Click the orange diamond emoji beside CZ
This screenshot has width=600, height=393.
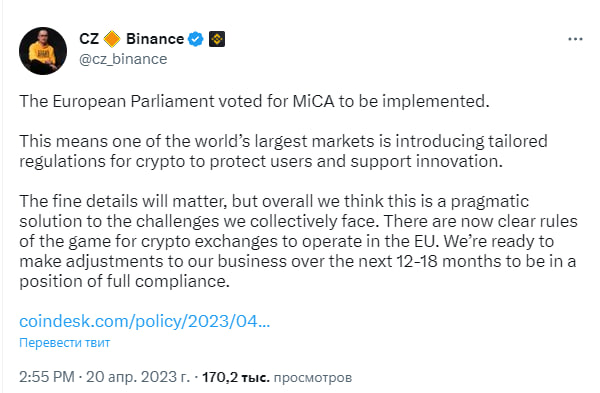(112, 39)
